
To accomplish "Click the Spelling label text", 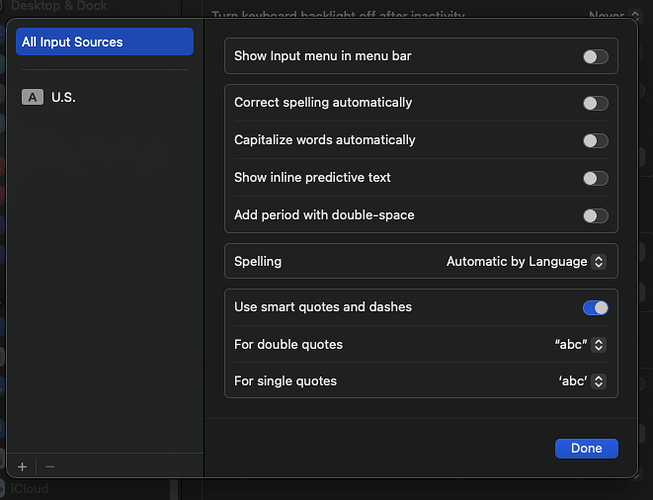I will tap(258, 261).
